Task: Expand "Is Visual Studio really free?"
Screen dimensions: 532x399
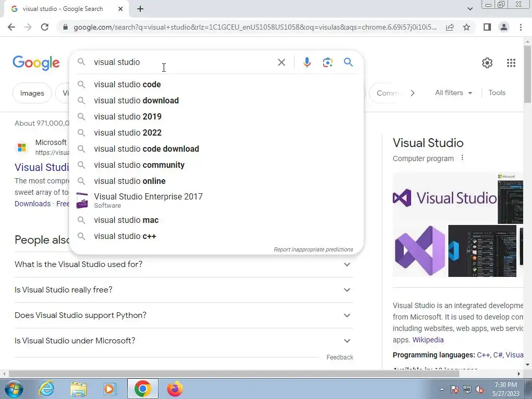Action: [x=184, y=290]
